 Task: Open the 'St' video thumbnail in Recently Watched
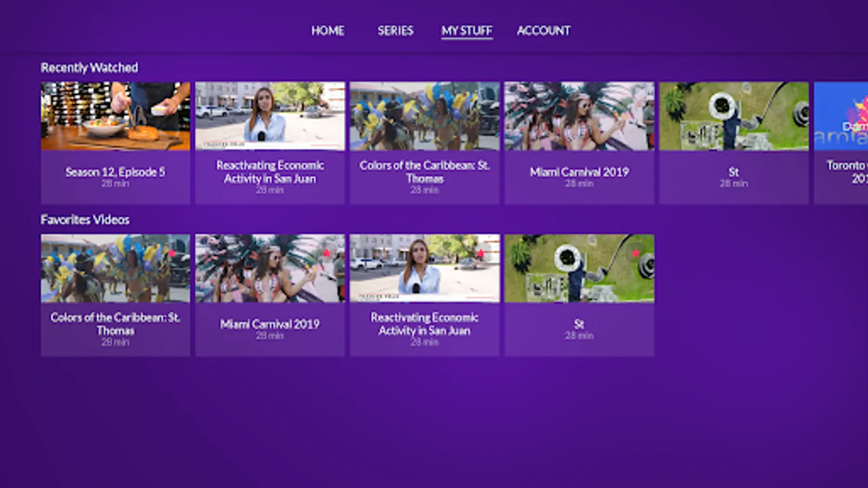pos(734,116)
